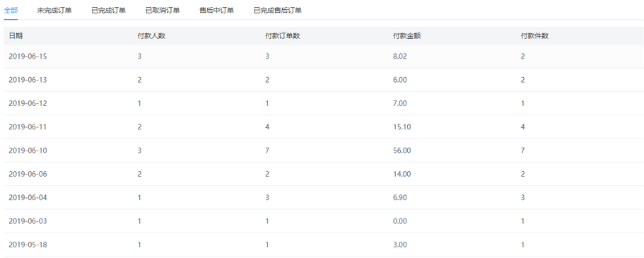The image size is (644, 258).
Task: Click the 56.00 payment amount cell
Action: [x=402, y=151]
